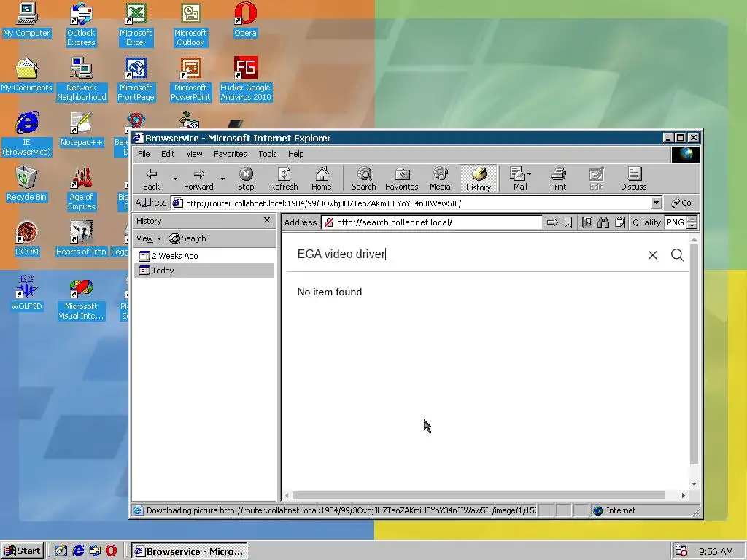Click the scroll right arrow
747x560 pixels.
pyautogui.click(x=684, y=496)
